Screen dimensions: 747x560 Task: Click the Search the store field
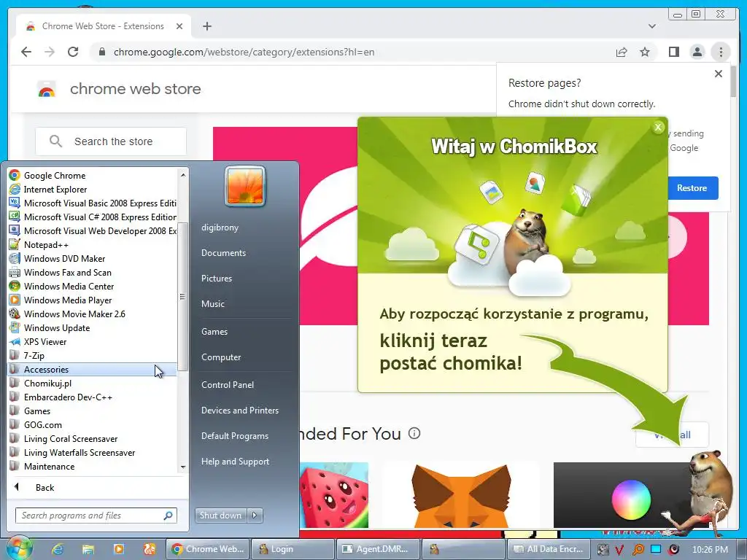tap(111, 141)
